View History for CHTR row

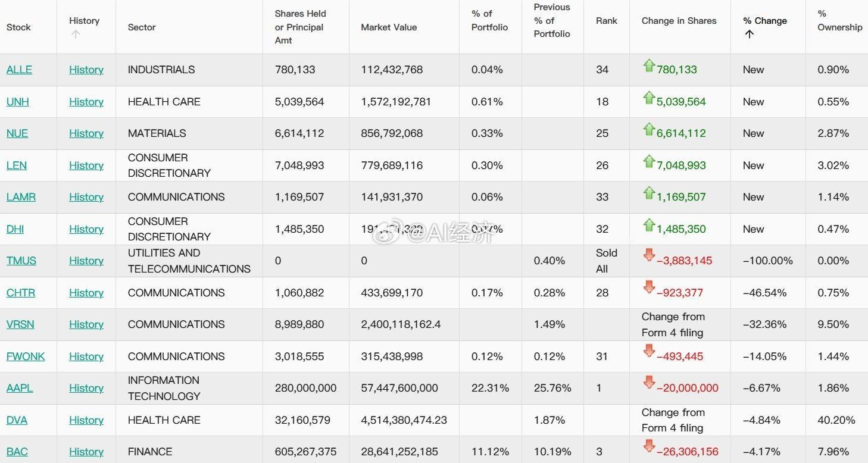86,293
